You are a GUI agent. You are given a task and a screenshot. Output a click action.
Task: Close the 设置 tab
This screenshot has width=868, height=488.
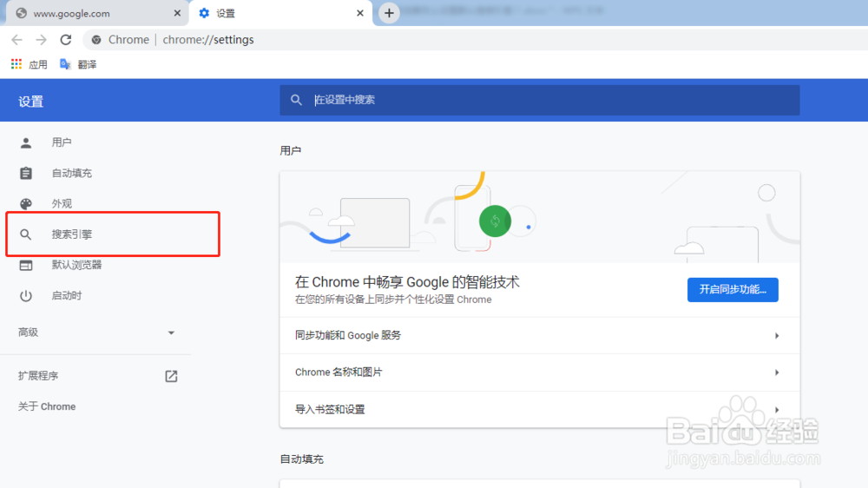(360, 13)
